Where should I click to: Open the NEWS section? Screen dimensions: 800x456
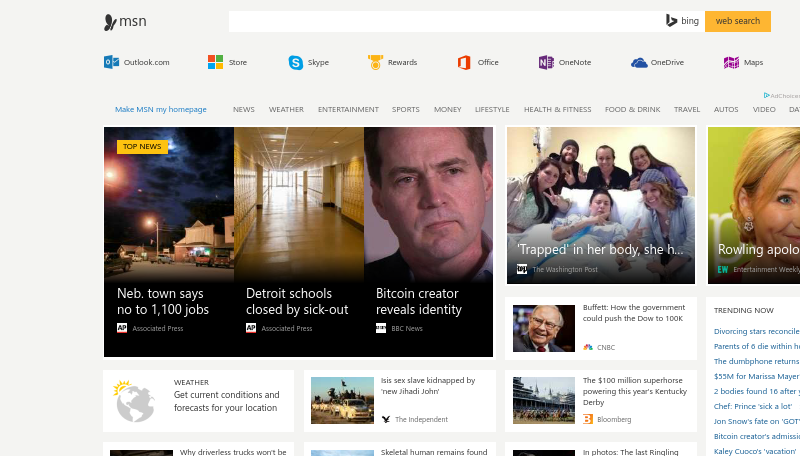click(244, 109)
